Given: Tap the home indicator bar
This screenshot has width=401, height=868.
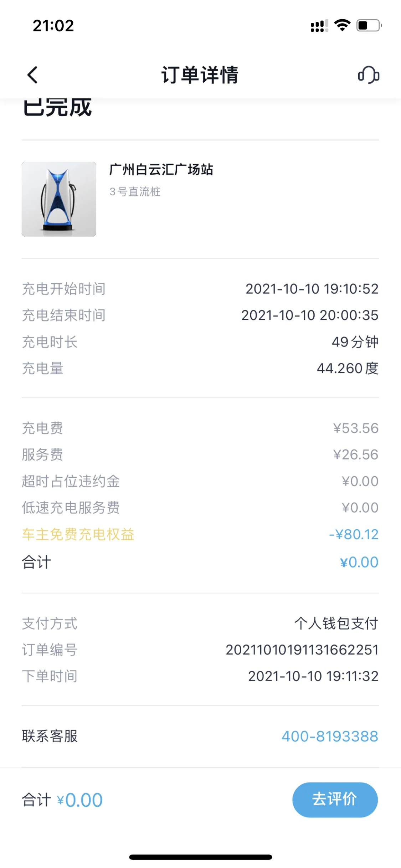Looking at the screenshot, I should 200,857.
